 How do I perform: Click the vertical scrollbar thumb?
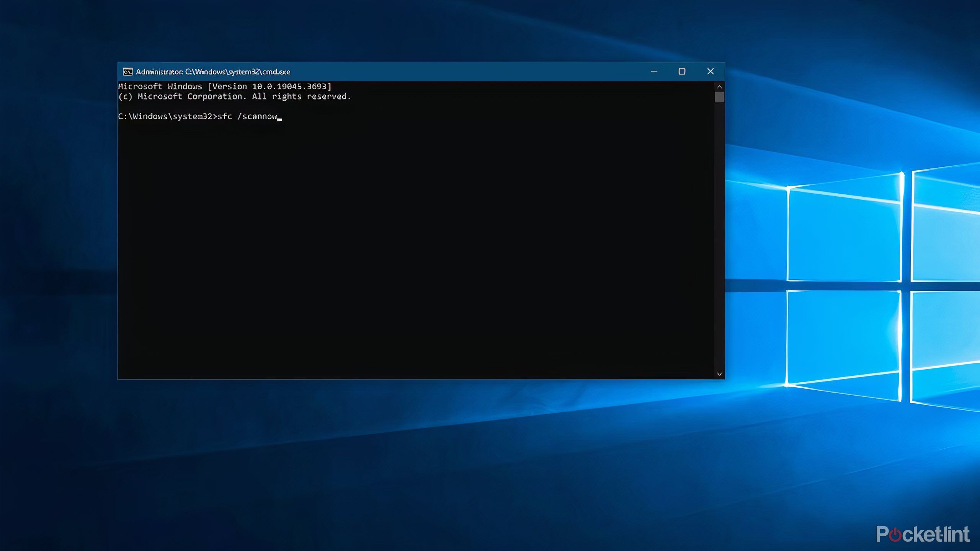pos(719,97)
